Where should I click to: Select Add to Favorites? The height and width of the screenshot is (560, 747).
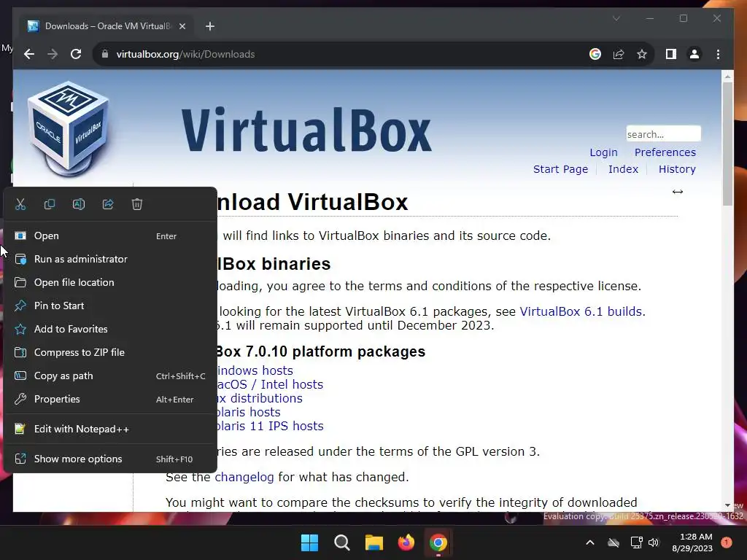[110, 329]
